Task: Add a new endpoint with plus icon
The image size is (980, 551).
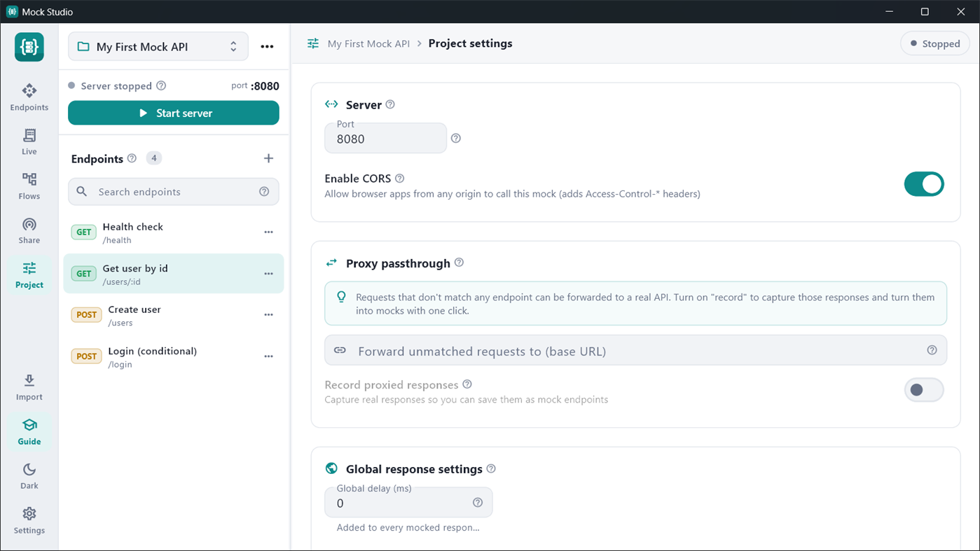Action: pos(268,158)
